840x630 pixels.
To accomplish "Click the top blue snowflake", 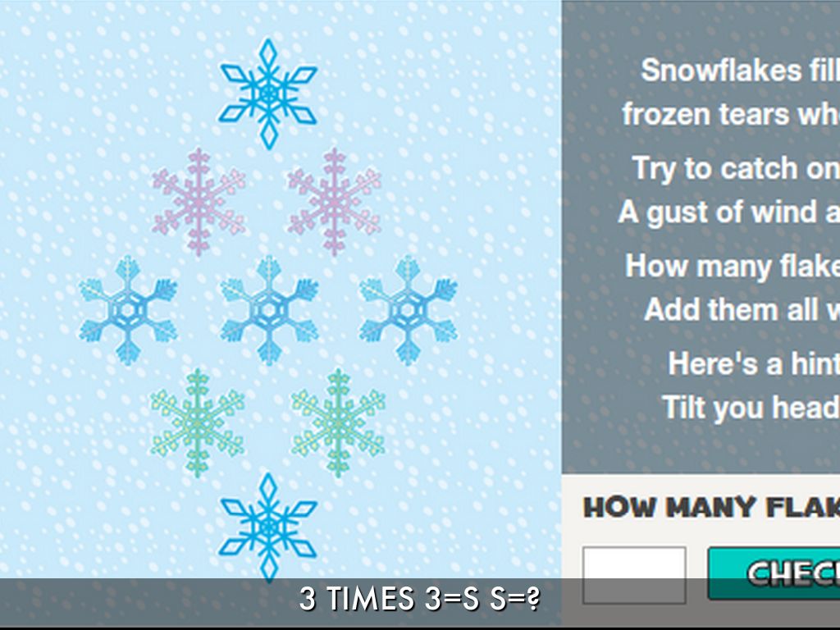I will pyautogui.click(x=267, y=93).
